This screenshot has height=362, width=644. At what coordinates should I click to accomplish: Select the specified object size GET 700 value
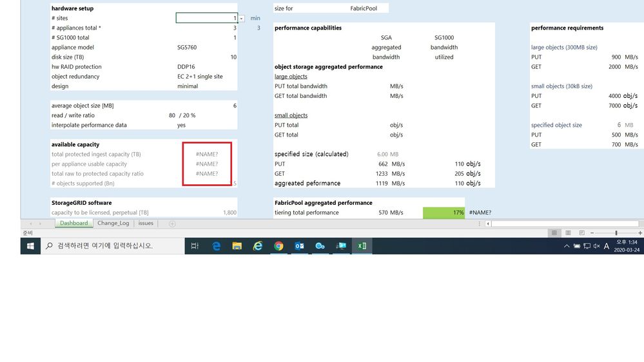coord(616,144)
